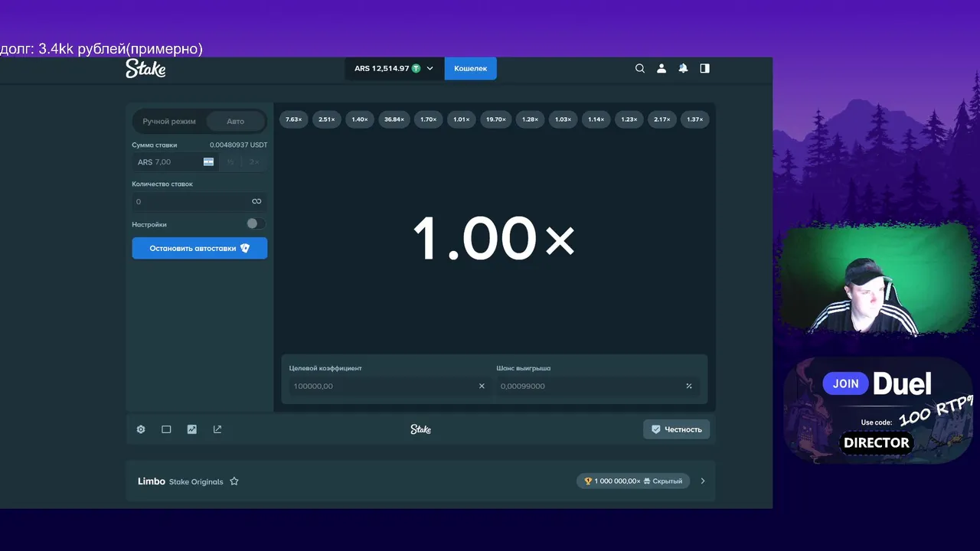Screen dimensions: 980x551
Task: Click the Целевой коэффициент input field
Action: pos(388,386)
